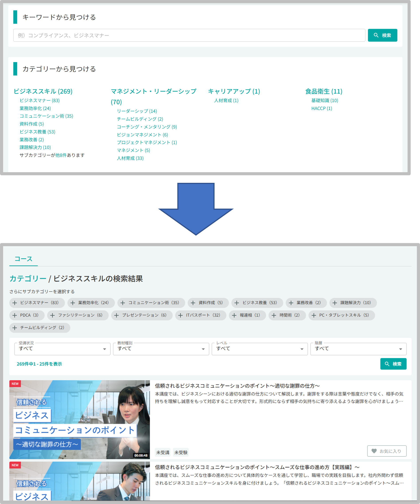Open ビジョンマネジメント (6) link
420x504 pixels.
point(142,135)
